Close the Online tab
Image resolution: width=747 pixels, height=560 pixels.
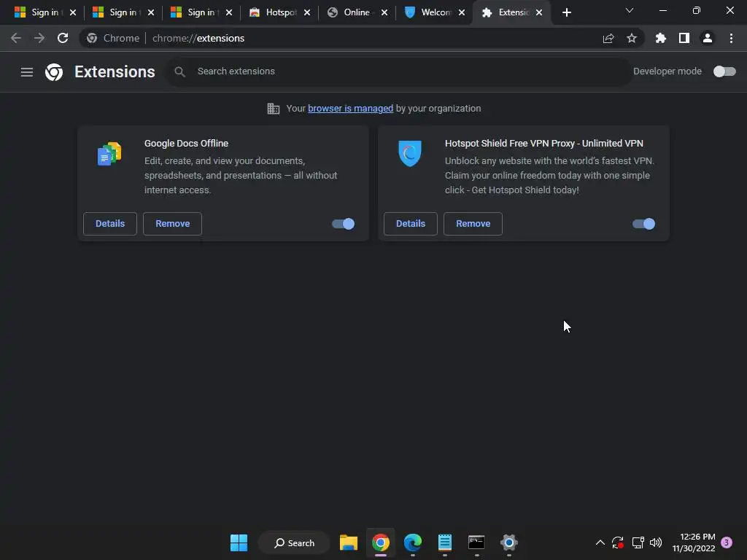(384, 12)
